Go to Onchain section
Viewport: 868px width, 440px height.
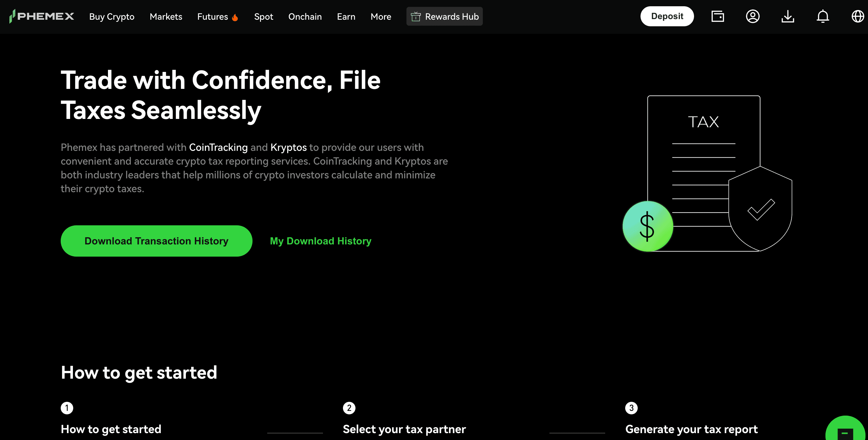(305, 17)
